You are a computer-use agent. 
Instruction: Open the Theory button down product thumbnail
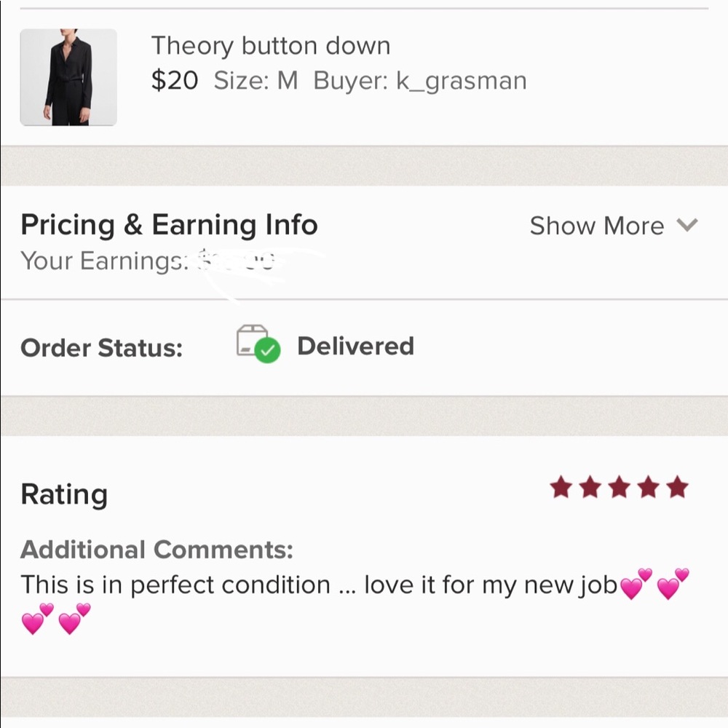pos(69,77)
